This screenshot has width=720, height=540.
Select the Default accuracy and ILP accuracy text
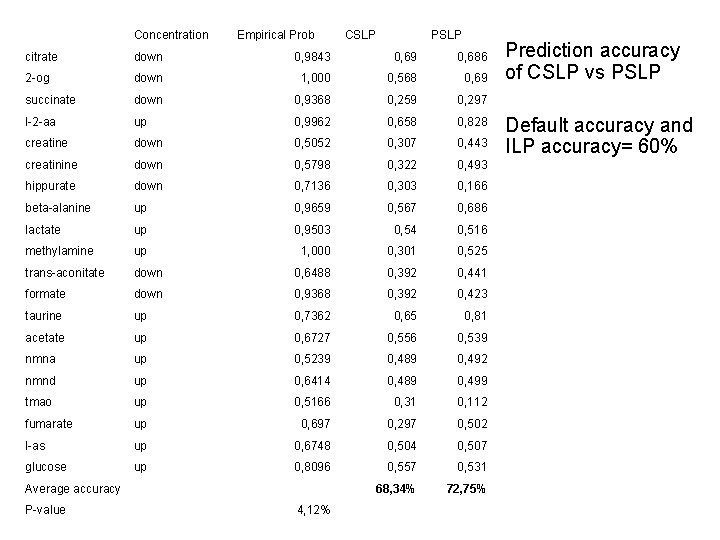coord(599,135)
